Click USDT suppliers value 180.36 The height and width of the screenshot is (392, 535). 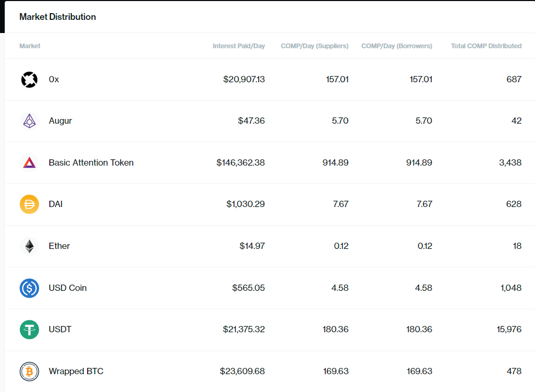click(x=335, y=329)
